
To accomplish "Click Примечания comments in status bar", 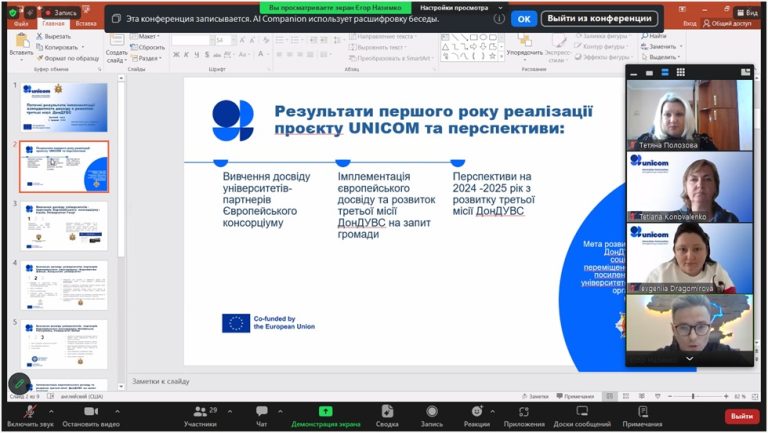I will pyautogui.click(x=575, y=396).
